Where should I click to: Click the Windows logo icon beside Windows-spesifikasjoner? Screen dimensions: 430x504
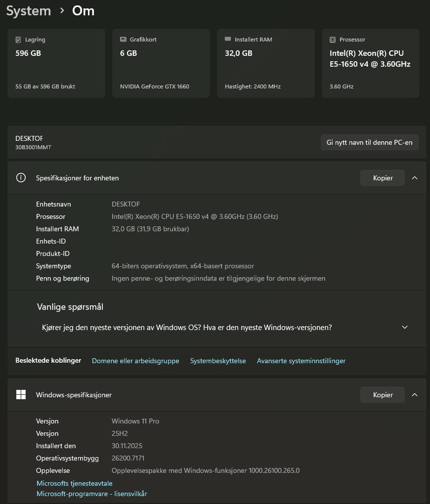[x=21, y=395]
